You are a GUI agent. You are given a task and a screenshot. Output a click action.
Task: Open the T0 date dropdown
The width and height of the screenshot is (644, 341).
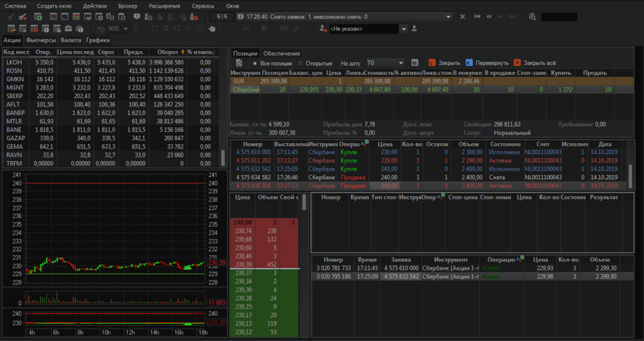[401, 63]
